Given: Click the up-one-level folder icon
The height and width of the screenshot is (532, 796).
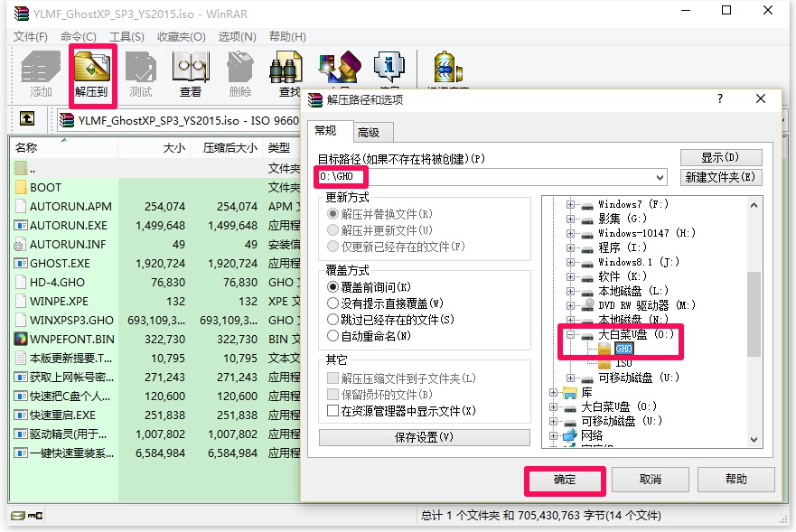Looking at the screenshot, I should coord(27,118).
